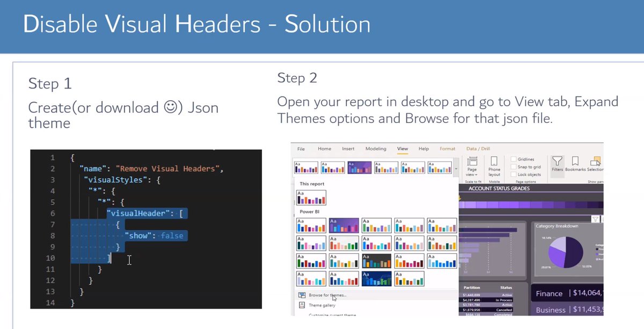Click the This report section label
The height and width of the screenshot is (329, 644).
tap(312, 184)
